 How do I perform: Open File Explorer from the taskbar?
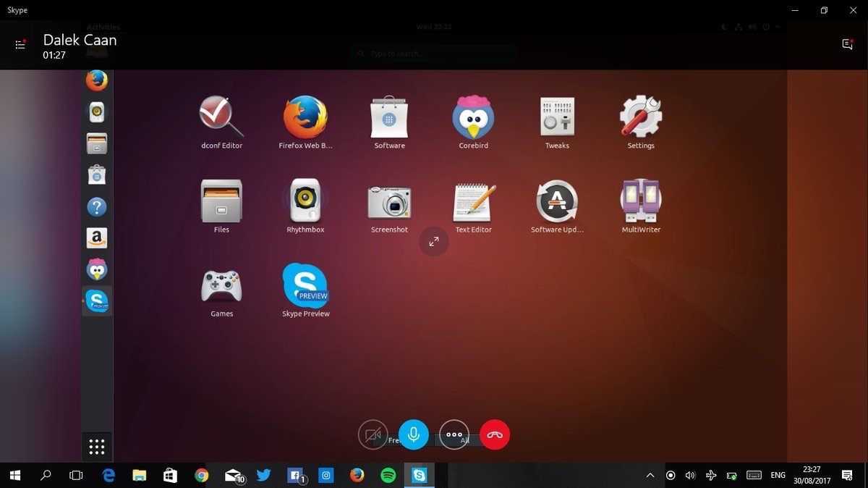(140, 475)
